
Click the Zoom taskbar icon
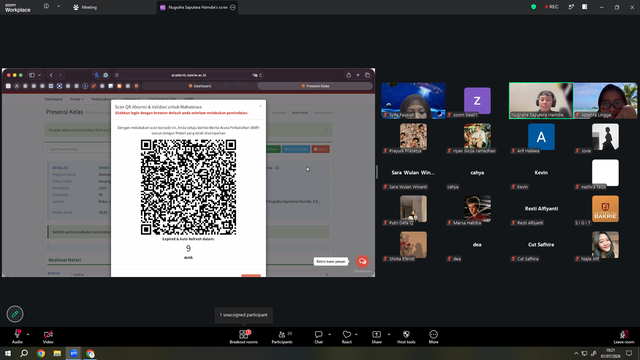click(73, 353)
